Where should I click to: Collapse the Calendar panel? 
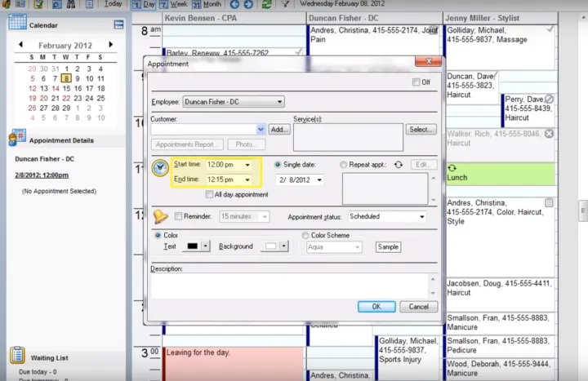119,24
